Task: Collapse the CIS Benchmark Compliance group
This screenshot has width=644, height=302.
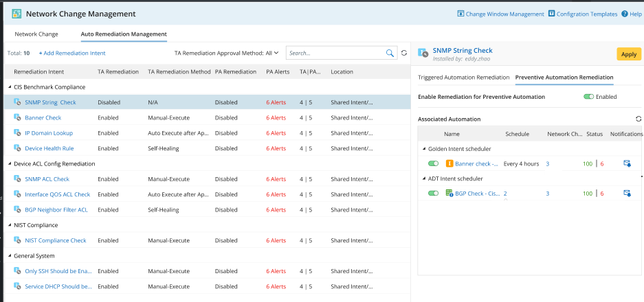Action: [9, 87]
